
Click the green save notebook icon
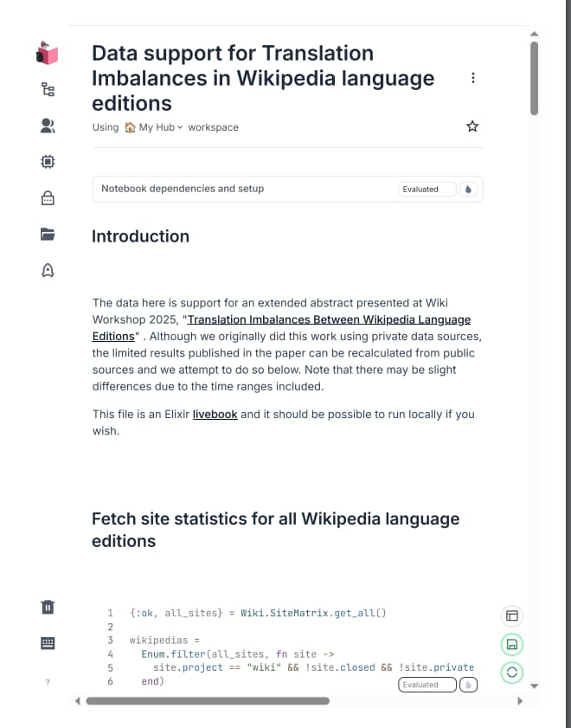click(512, 644)
